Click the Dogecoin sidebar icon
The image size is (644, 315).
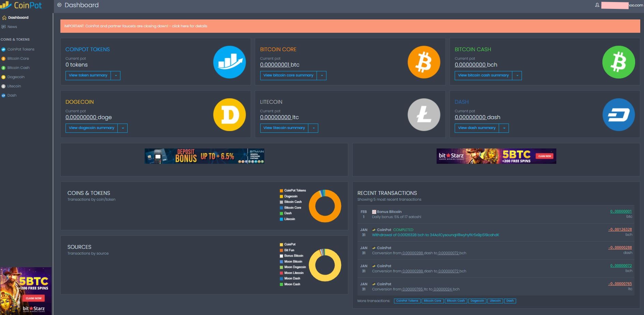pos(3,77)
